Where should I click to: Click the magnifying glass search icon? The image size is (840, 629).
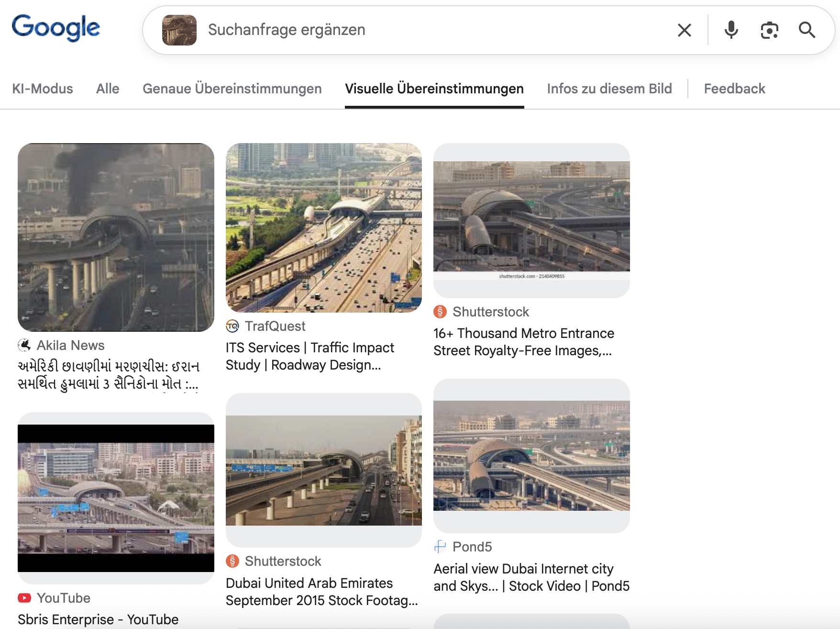807,30
